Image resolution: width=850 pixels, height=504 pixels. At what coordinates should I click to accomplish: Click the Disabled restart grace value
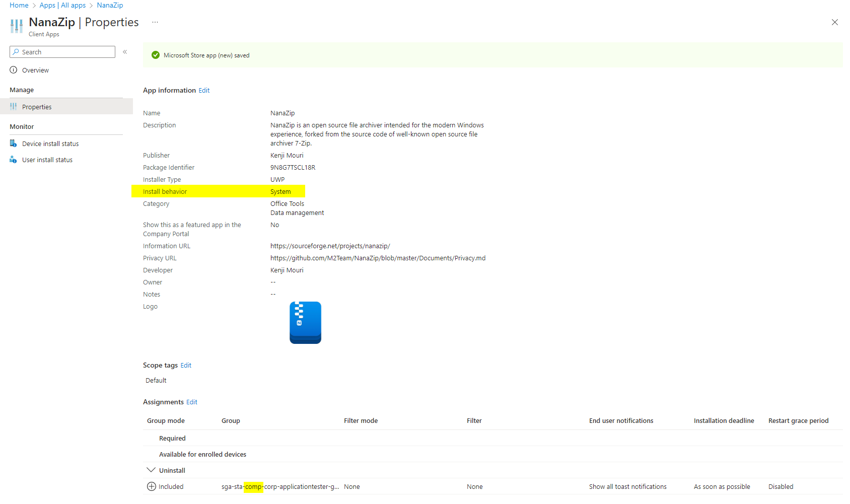click(781, 487)
